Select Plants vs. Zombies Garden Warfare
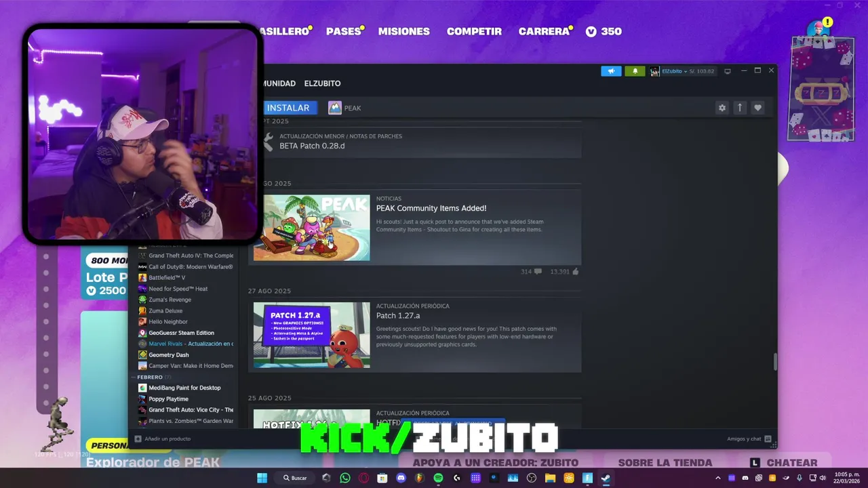The width and height of the screenshot is (868, 488). pyautogui.click(x=186, y=421)
